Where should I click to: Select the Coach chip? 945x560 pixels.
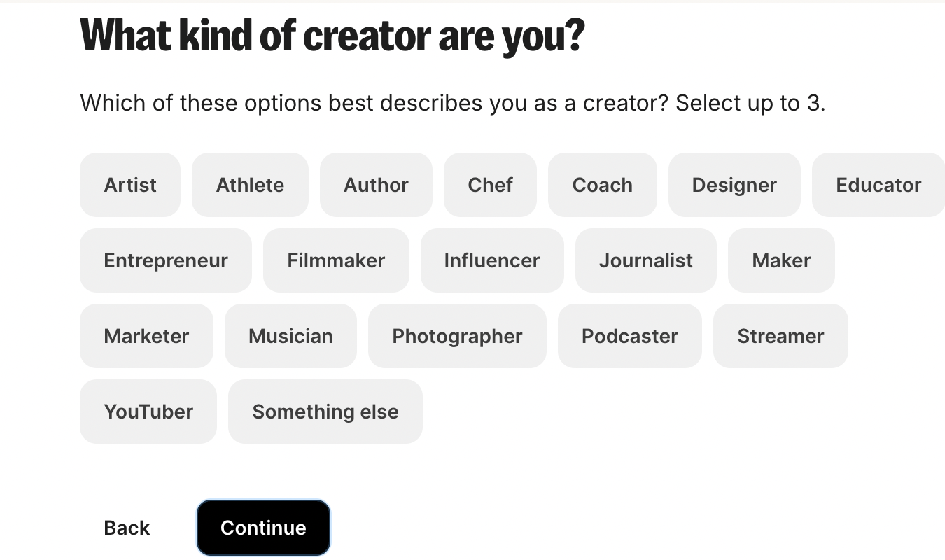602,185
